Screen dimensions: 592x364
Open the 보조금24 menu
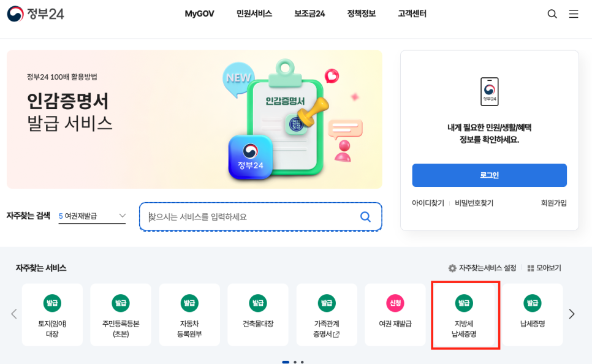309,13
